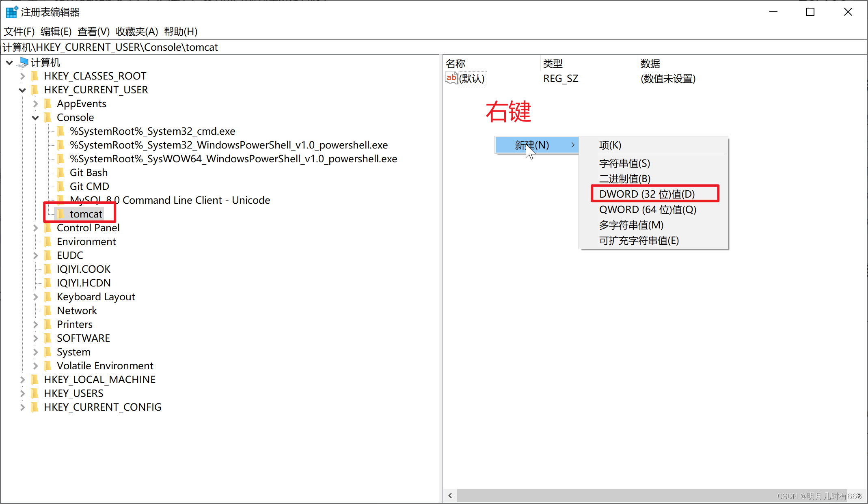Screen dimensions: 868x504
Task: Click Git Bash registry entry
Action: [89, 173]
